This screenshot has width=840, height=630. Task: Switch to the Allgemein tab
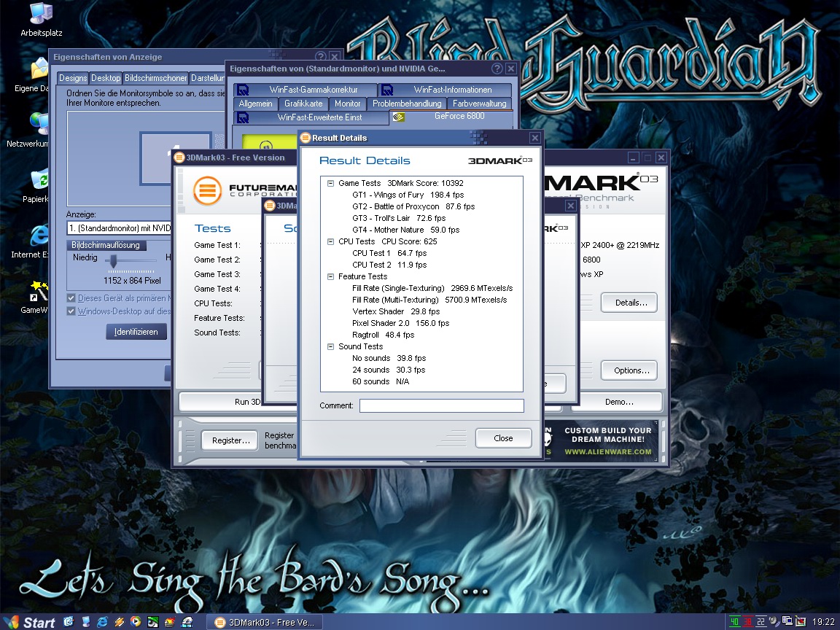pyautogui.click(x=255, y=104)
